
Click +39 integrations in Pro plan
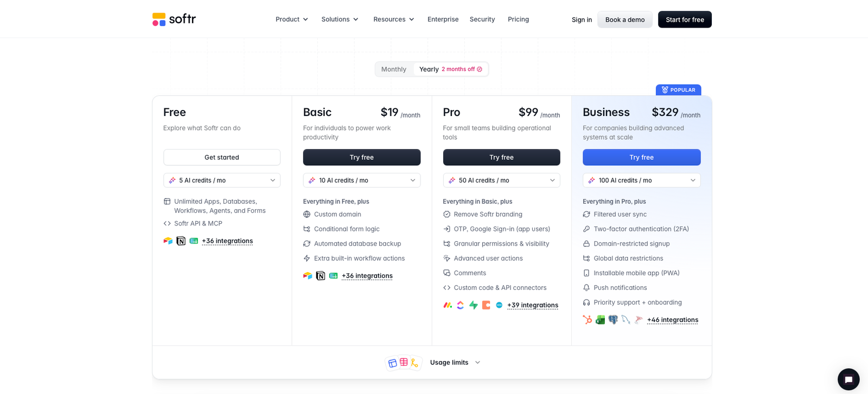[x=533, y=305]
